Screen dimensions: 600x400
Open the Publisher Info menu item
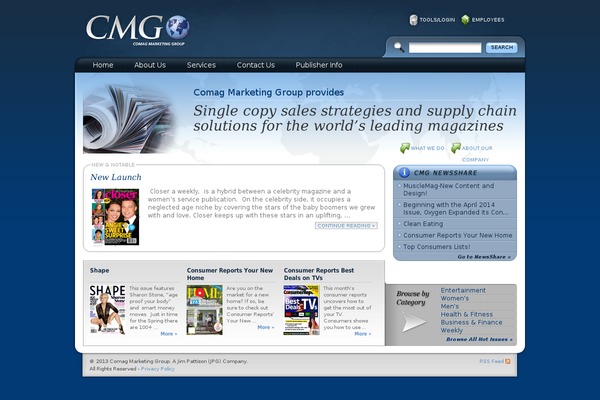click(x=319, y=65)
